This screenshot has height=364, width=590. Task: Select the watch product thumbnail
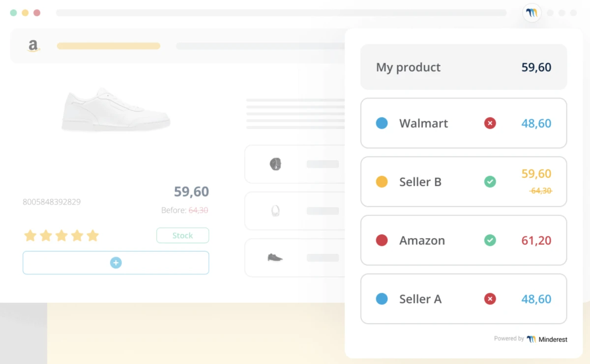(275, 164)
